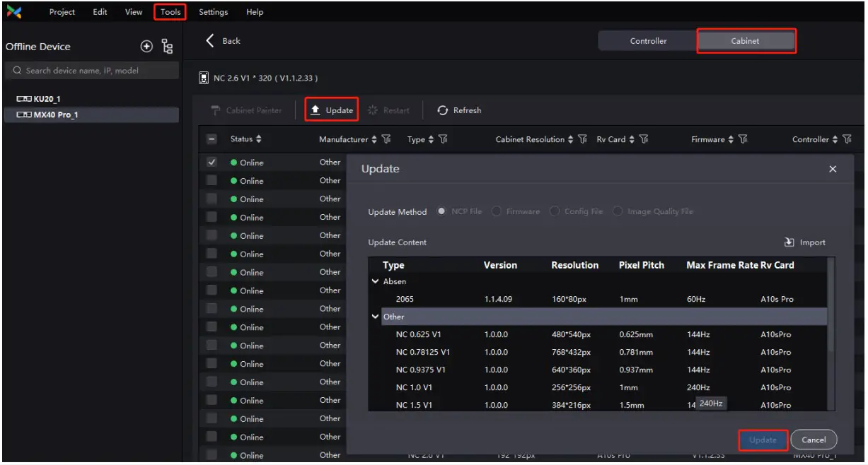Open the Tools menu

coord(169,11)
